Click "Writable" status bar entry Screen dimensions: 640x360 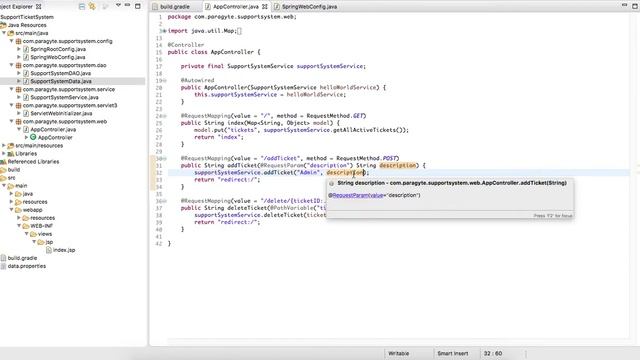(398, 353)
